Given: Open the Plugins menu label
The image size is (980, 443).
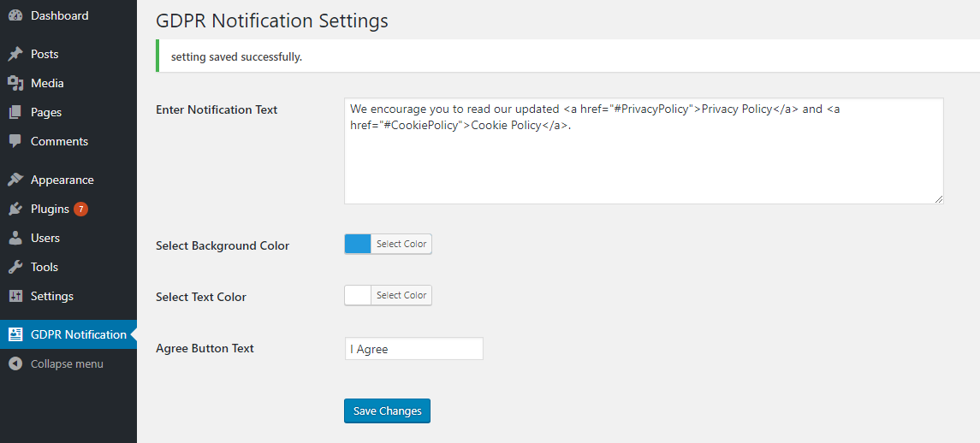Looking at the screenshot, I should (50, 210).
